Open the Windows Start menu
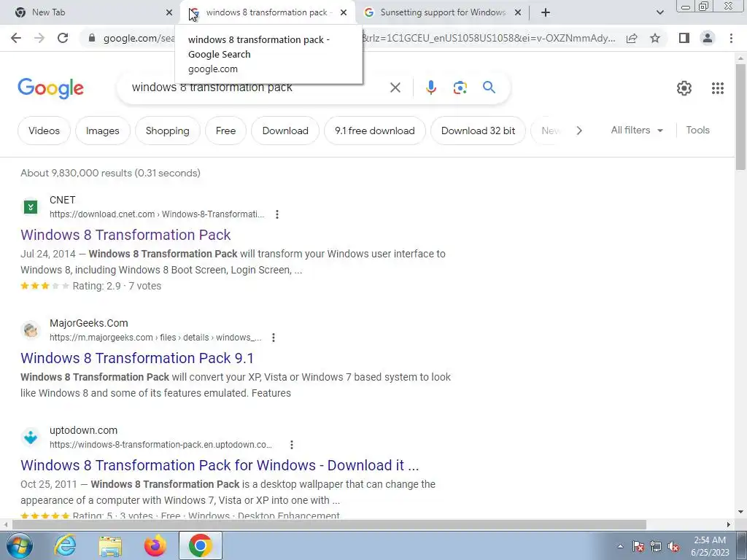 click(x=18, y=545)
